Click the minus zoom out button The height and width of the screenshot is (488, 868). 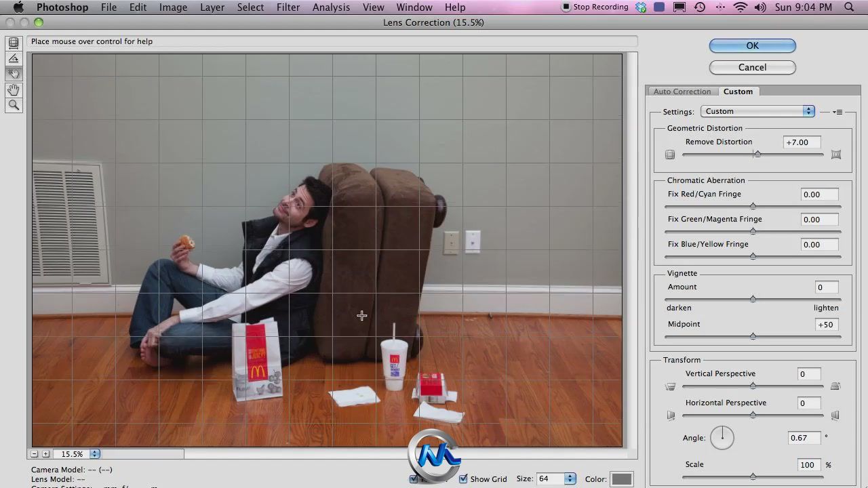35,454
